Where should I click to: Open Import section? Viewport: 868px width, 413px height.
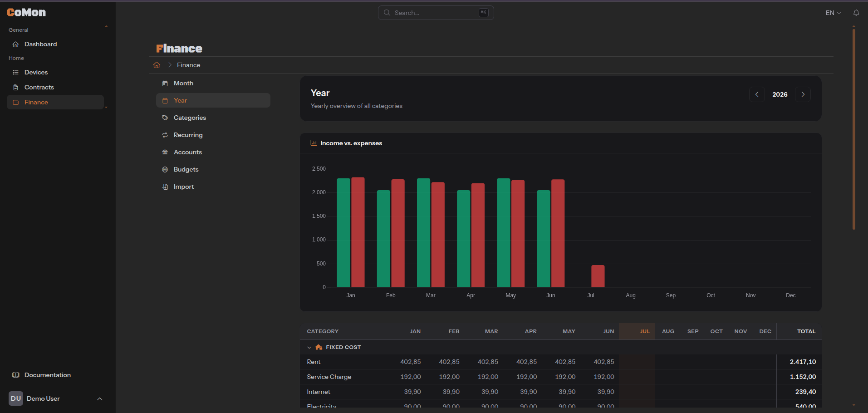pyautogui.click(x=213, y=187)
